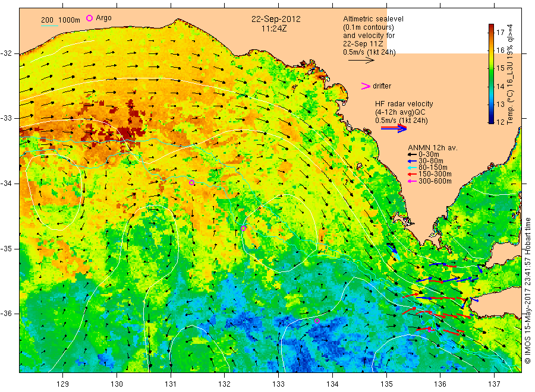Click the magenta 300-600m arrow legend symbol
This screenshot has width=535, height=392.
click(412, 181)
